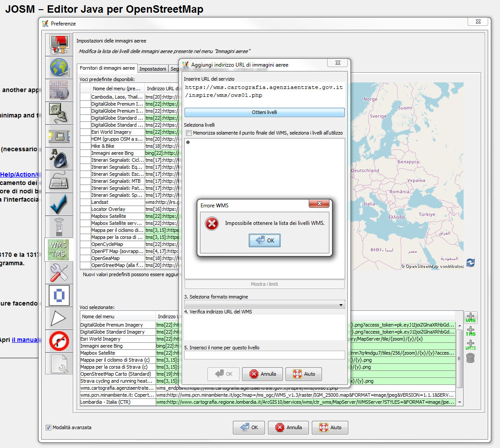The width and height of the screenshot is (500, 448).
Task: Open the remote control preferences icon
Action: [59, 227]
